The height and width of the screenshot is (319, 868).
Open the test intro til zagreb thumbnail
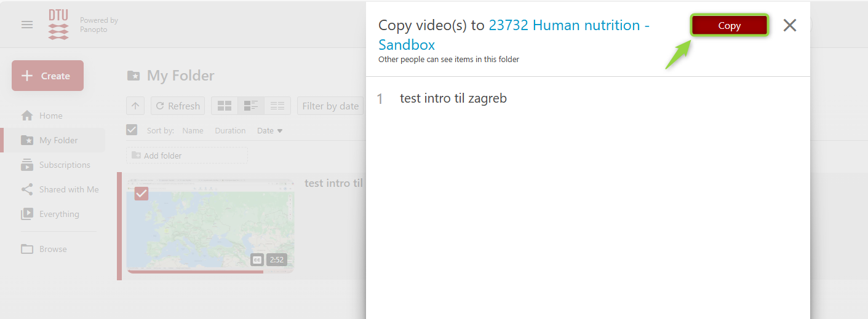[210, 224]
